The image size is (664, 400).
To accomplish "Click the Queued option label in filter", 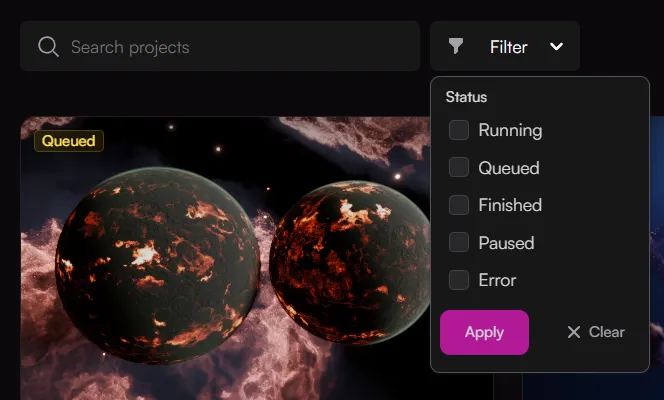I will (x=509, y=168).
